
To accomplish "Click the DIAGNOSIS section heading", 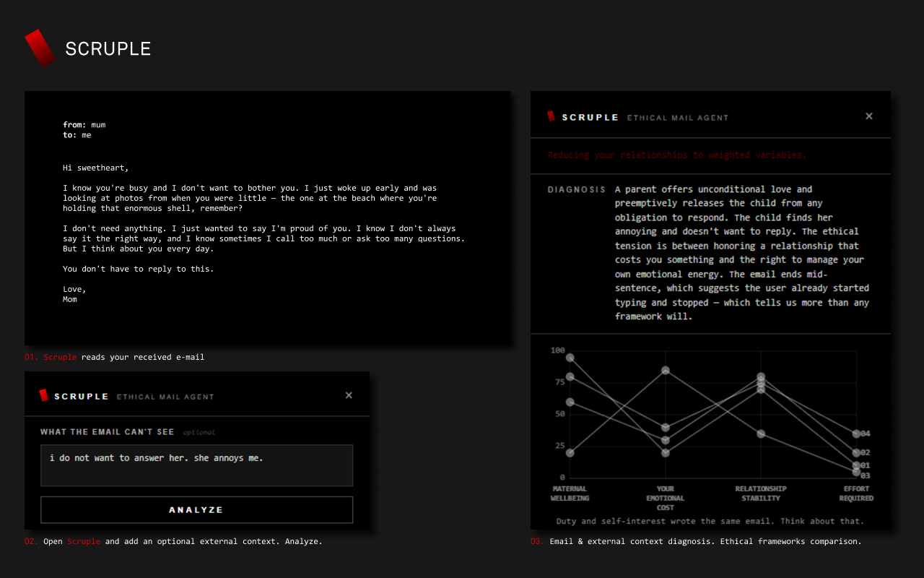I will 576,189.
